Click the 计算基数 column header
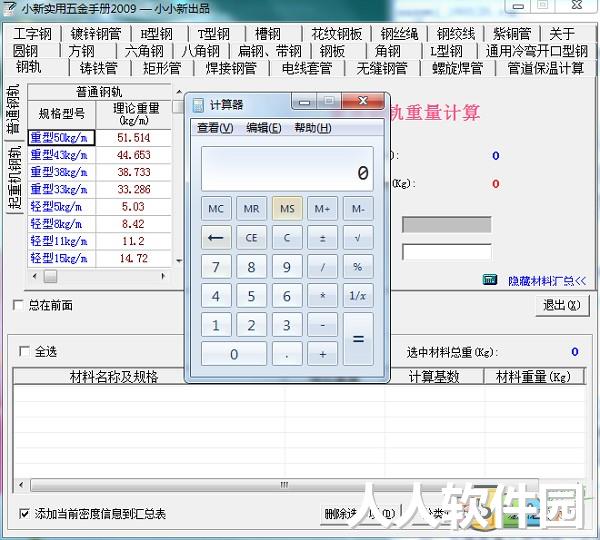600x540 pixels. pyautogui.click(x=434, y=377)
